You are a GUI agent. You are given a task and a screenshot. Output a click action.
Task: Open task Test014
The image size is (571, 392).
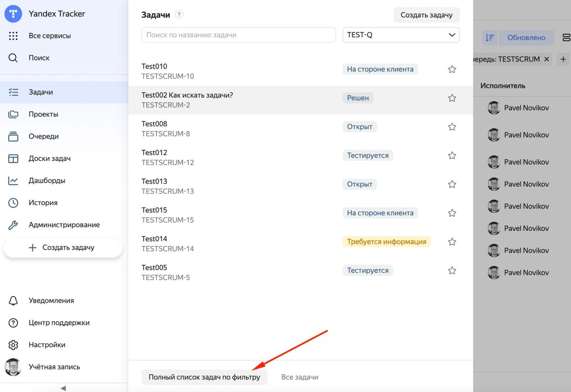coord(300,244)
